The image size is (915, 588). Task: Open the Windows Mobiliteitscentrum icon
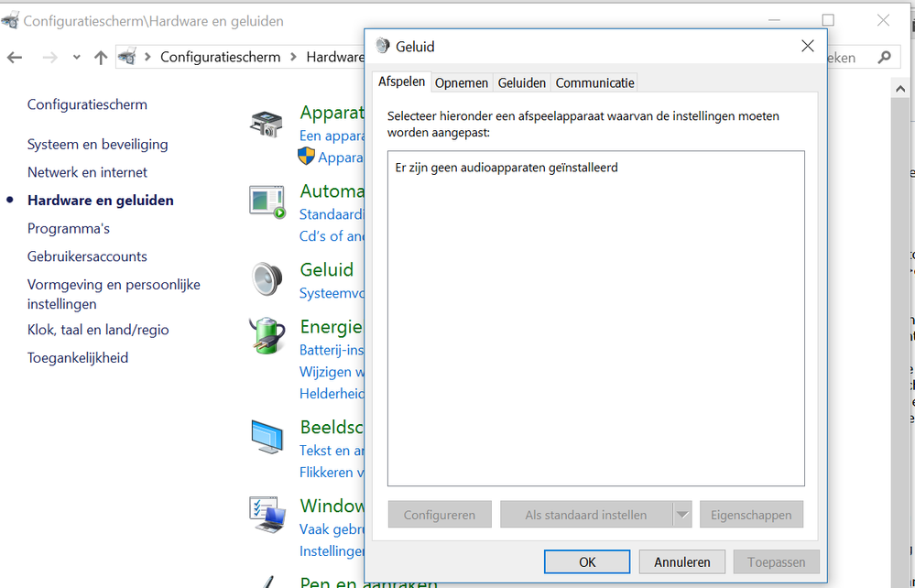tap(267, 515)
